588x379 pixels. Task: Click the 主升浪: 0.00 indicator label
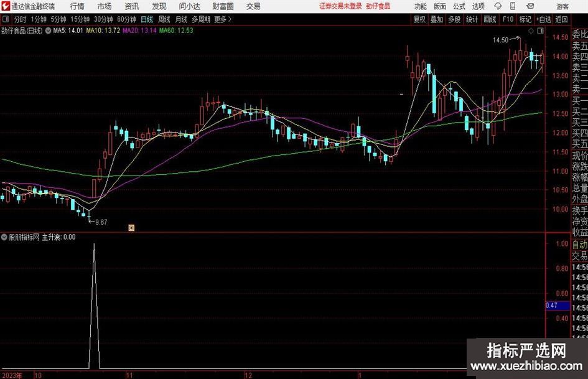coord(58,237)
